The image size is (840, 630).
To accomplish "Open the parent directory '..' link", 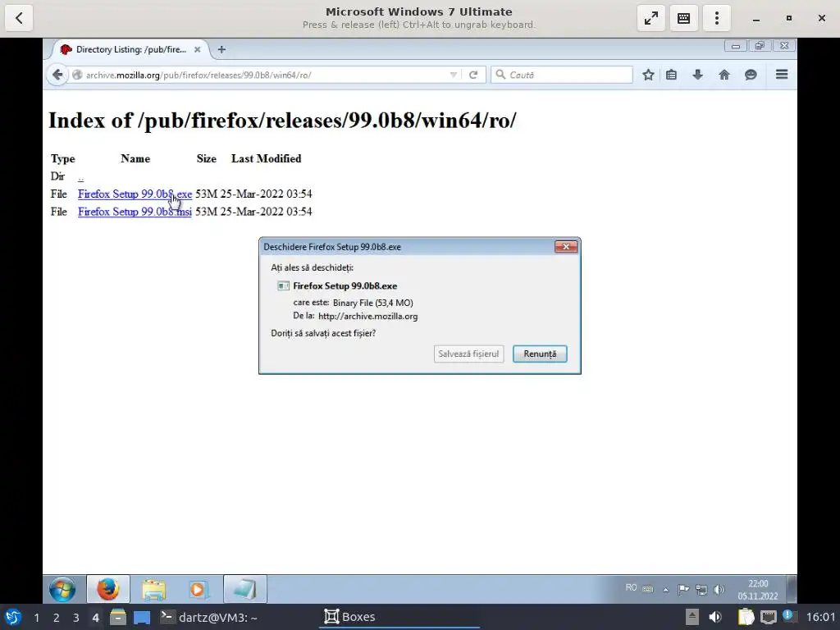I will coord(80,177).
